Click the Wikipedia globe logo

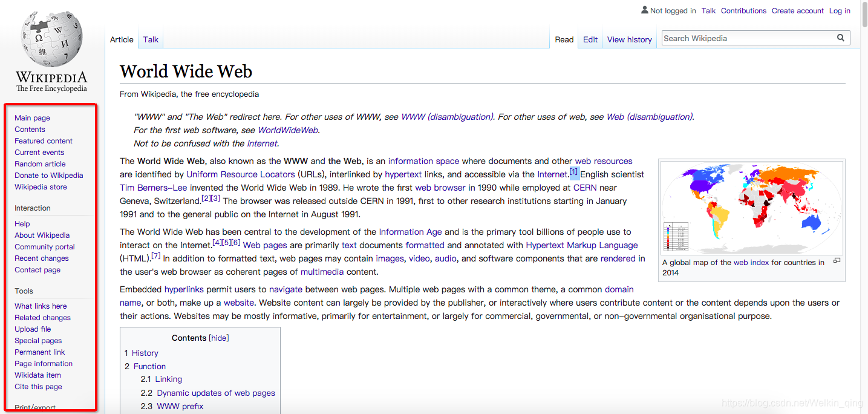click(51, 38)
